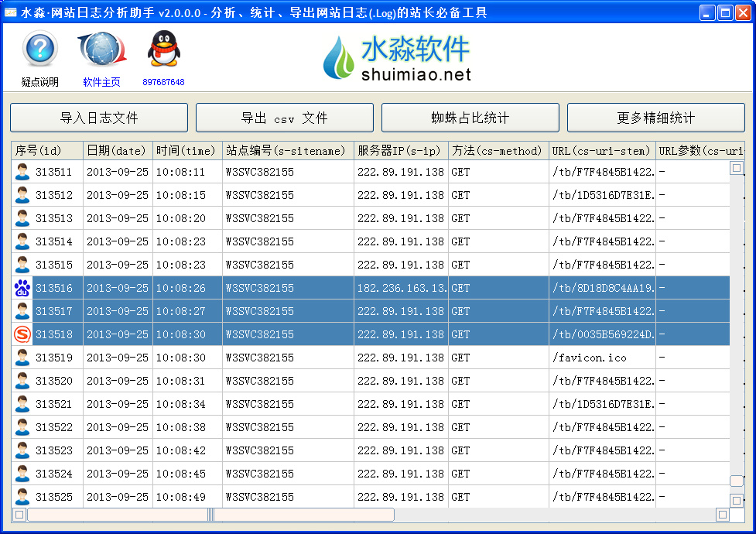756x534 pixels.
Task: Sort by 方法(cs-method) column header
Action: tap(498, 150)
